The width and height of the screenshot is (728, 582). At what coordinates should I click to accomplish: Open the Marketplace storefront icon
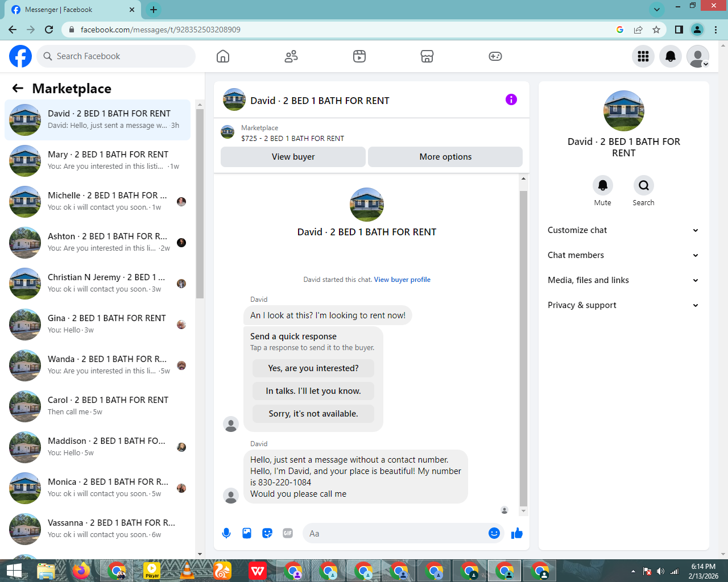tap(427, 56)
